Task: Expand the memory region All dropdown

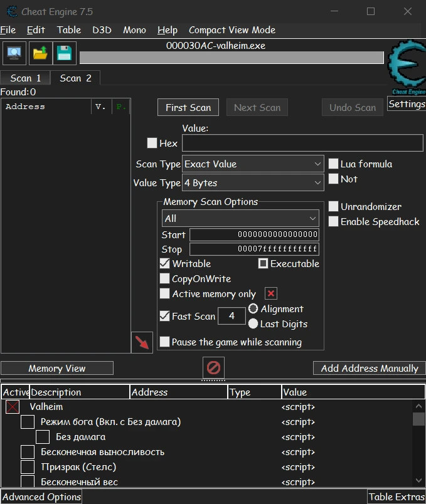Action: [x=240, y=218]
